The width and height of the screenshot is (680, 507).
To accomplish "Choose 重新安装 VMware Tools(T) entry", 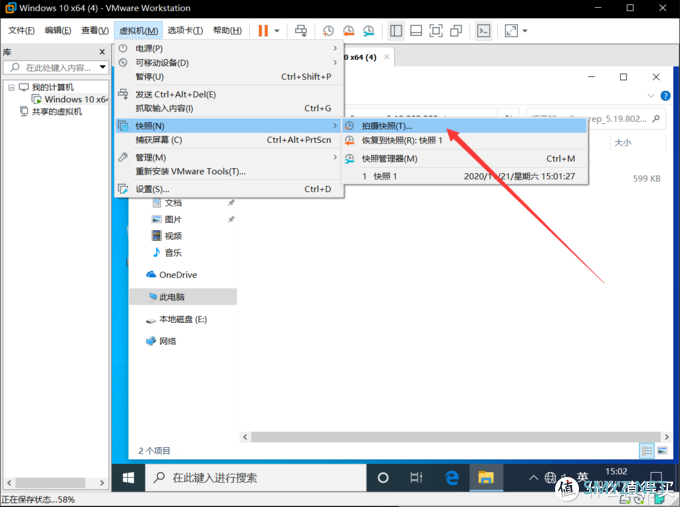I will [x=229, y=171].
